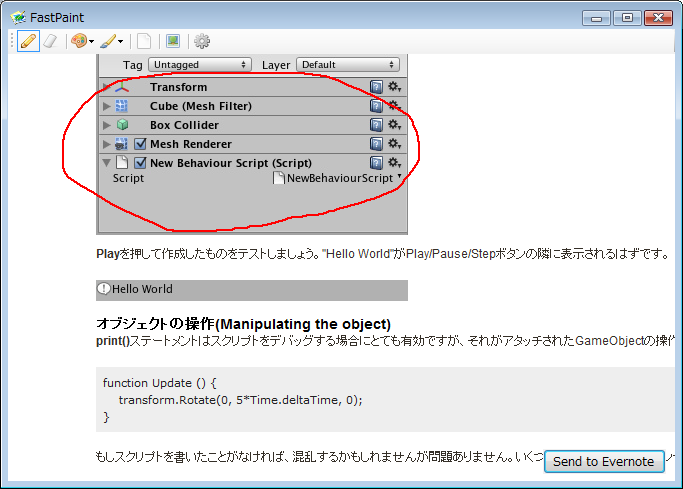Click the Script property label
683x489 pixels.
tap(128, 178)
